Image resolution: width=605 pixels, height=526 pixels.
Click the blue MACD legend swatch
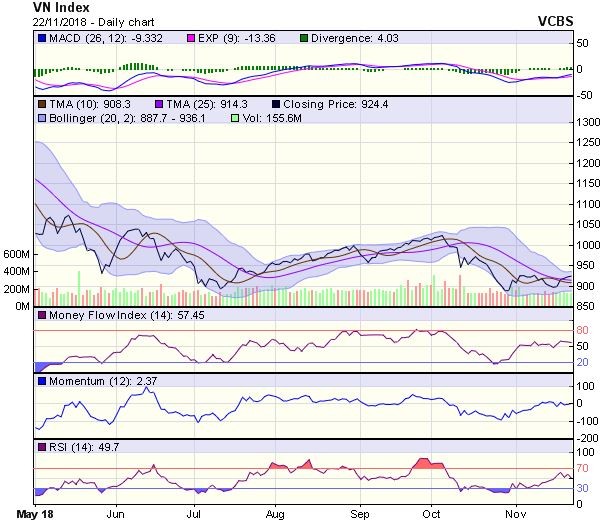click(x=41, y=39)
